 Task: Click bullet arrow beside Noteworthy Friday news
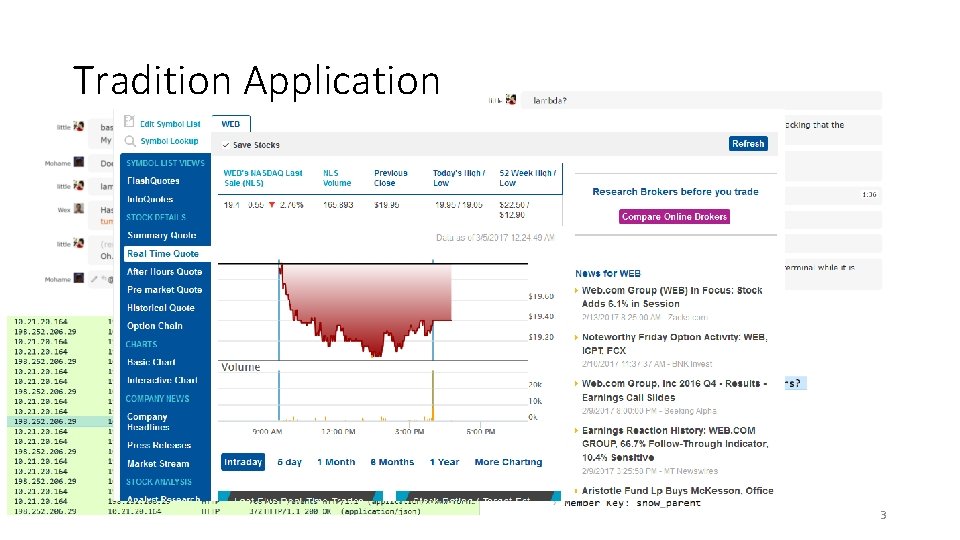tap(576, 337)
